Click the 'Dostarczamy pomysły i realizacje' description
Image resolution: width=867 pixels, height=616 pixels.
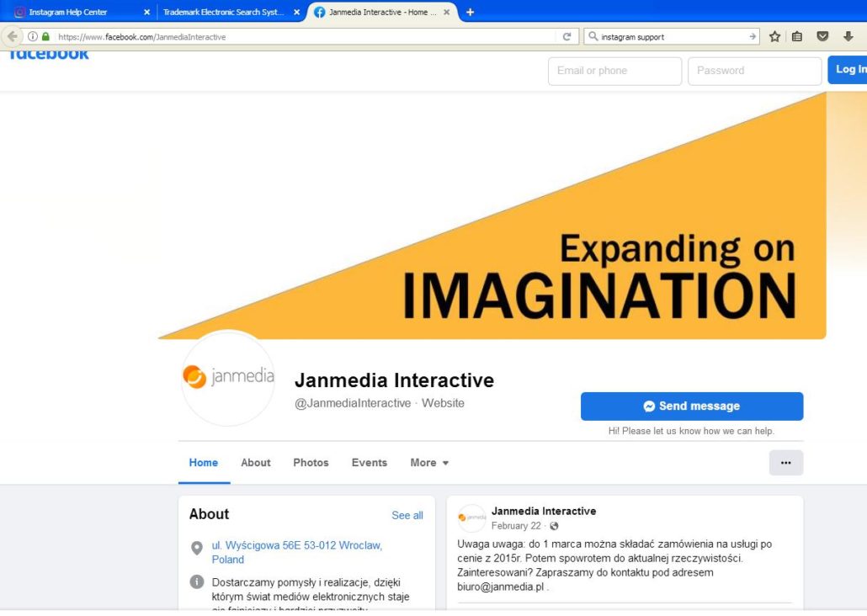tap(311, 595)
